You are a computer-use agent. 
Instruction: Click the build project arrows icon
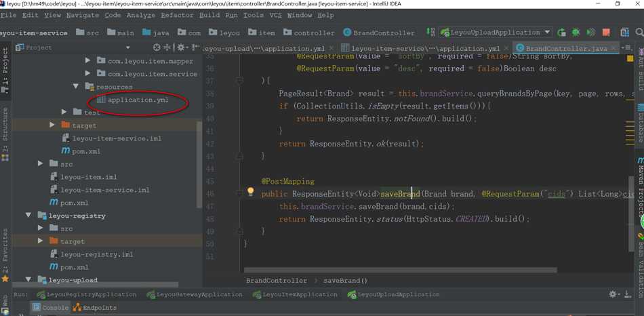click(x=431, y=33)
